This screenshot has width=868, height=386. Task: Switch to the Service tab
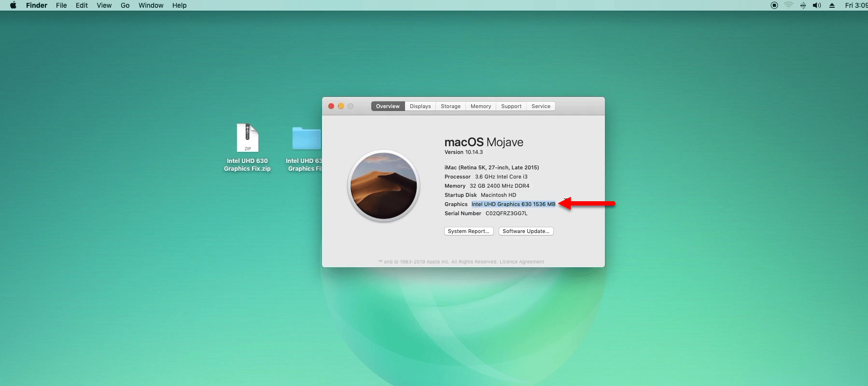(x=541, y=106)
